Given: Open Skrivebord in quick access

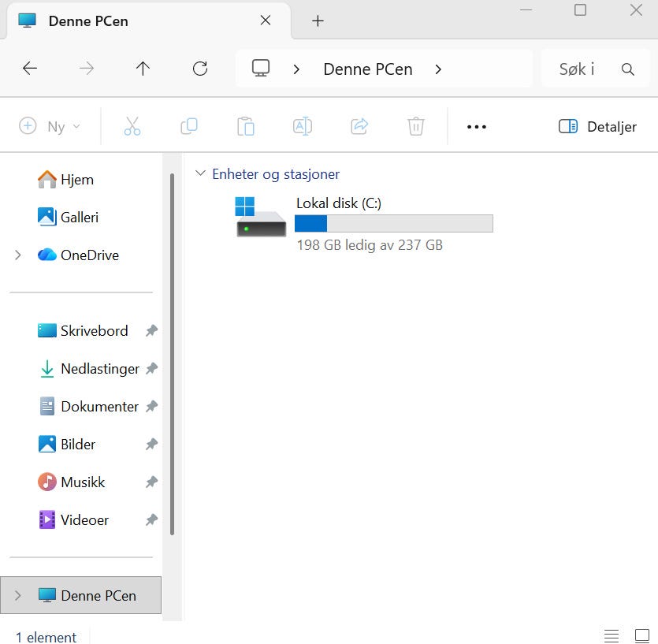Looking at the screenshot, I should pyautogui.click(x=83, y=331).
